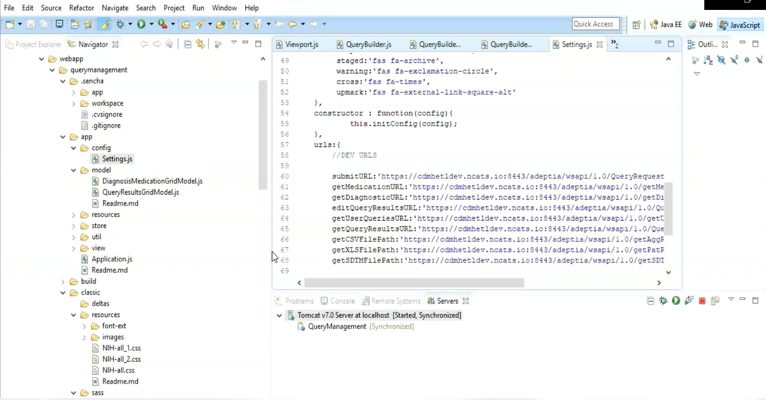The width and height of the screenshot is (766, 400).
Task: Collapse the config folder
Action: (x=74, y=148)
